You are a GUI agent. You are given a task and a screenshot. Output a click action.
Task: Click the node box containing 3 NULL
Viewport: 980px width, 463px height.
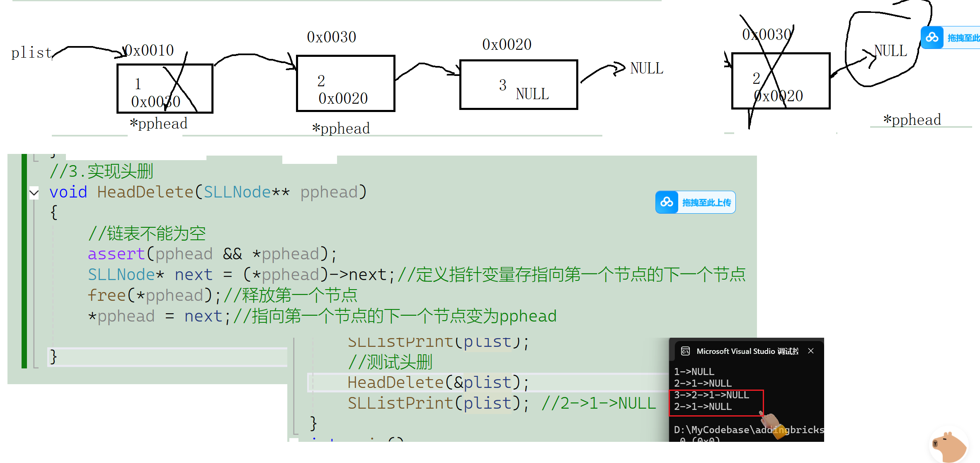pos(518,85)
